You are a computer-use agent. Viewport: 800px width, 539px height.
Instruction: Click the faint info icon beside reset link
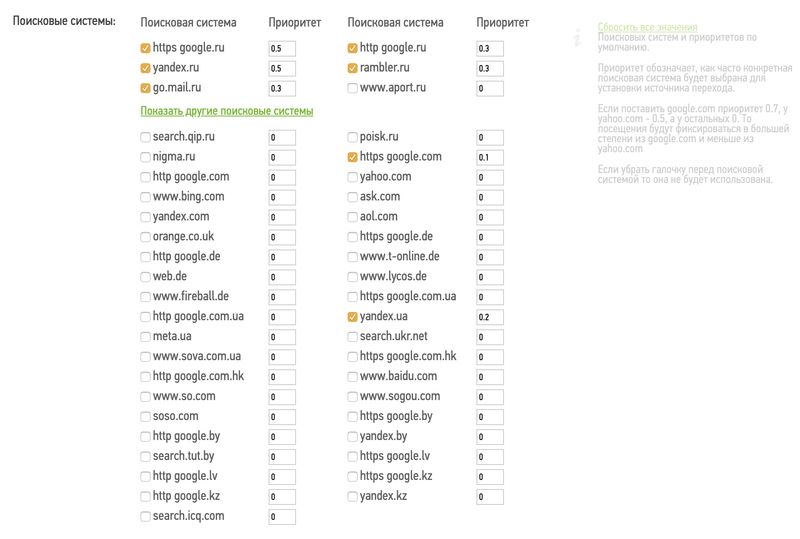(x=577, y=38)
